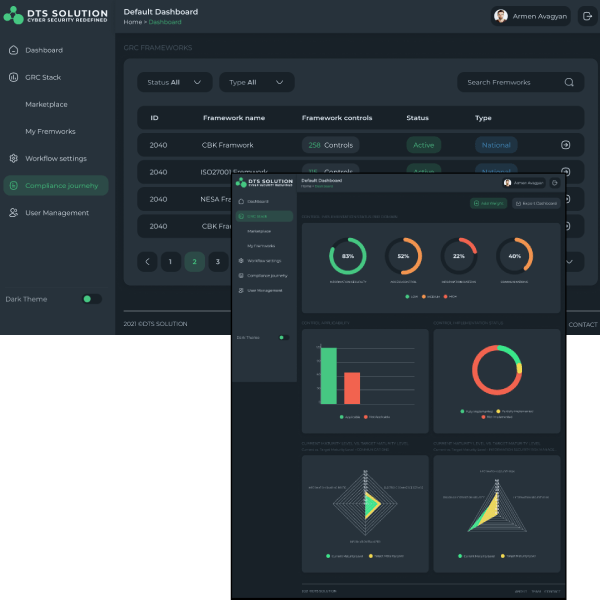Screen dimensions: 600x600
Task: Click the Workflow settings gear icon
Action: click(13, 158)
